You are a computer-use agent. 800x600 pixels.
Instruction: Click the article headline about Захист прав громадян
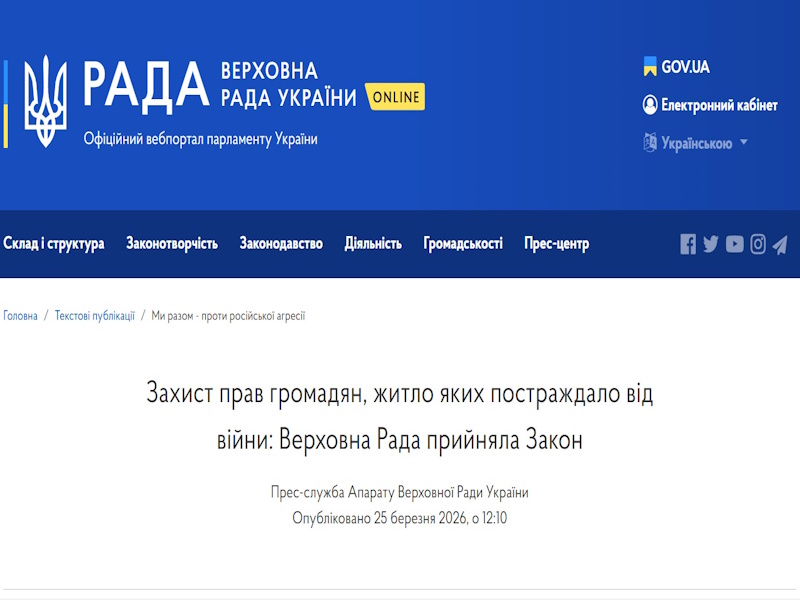pyautogui.click(x=400, y=416)
